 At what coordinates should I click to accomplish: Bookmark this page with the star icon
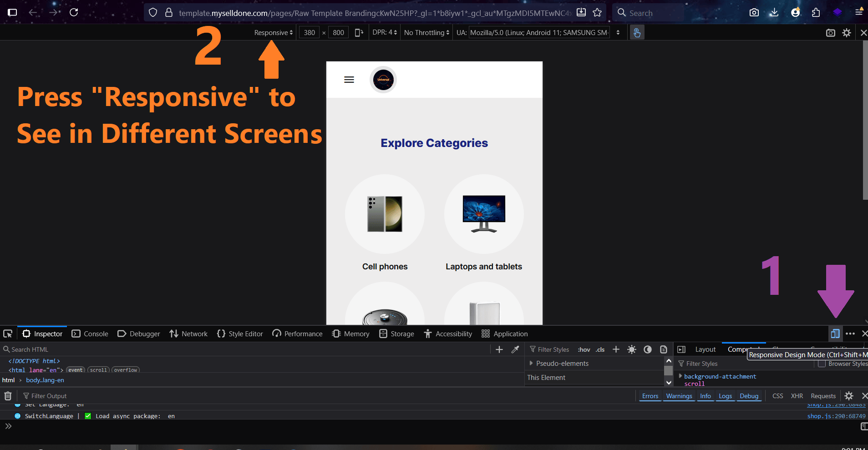597,12
